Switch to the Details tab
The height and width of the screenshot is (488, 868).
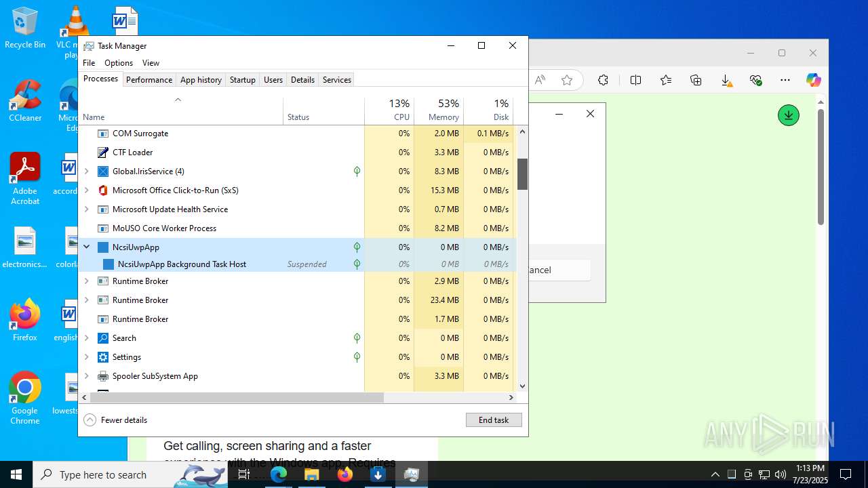(302, 80)
